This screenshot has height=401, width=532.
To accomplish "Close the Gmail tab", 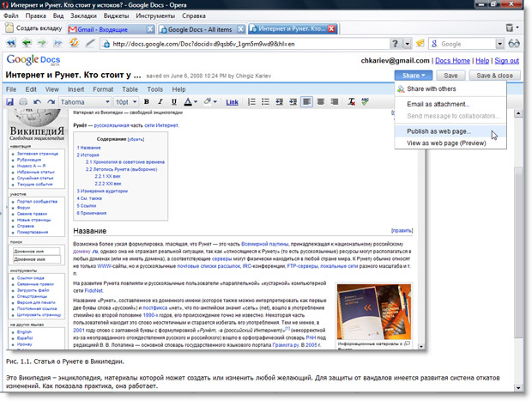I will pyautogui.click(x=150, y=29).
